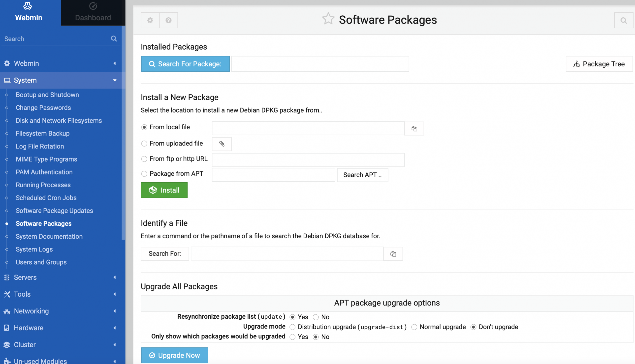Click paperclip upload file button
This screenshot has height=364, width=635.
click(222, 144)
